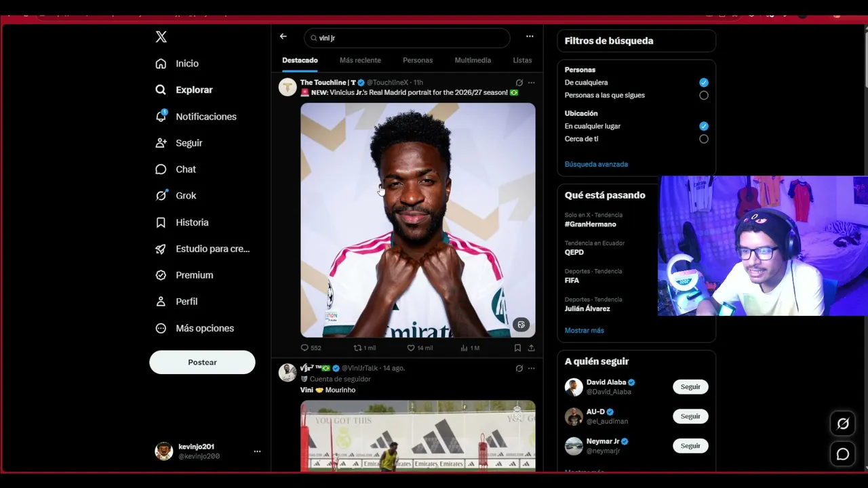
Task: Follow Neymar Jr
Action: (690, 446)
